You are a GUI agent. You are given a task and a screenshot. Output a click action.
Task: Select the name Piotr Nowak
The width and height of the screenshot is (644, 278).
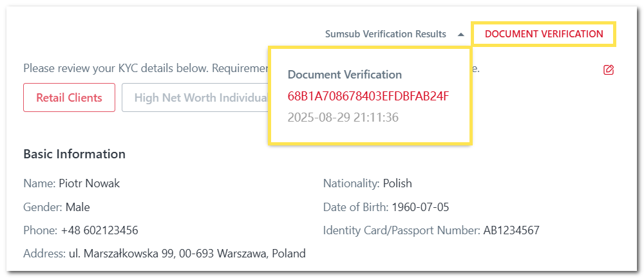[89, 183]
